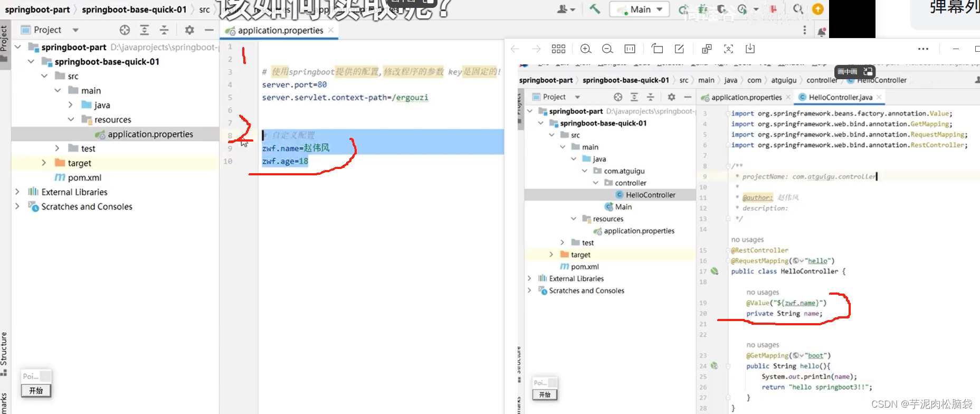
Task: Click the edit image pencil icon
Action: click(x=679, y=49)
